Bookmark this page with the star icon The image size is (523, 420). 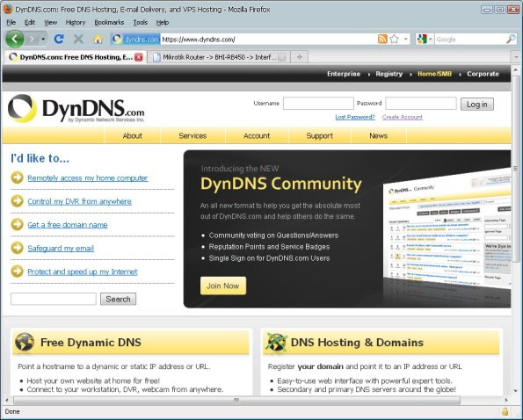click(x=394, y=39)
